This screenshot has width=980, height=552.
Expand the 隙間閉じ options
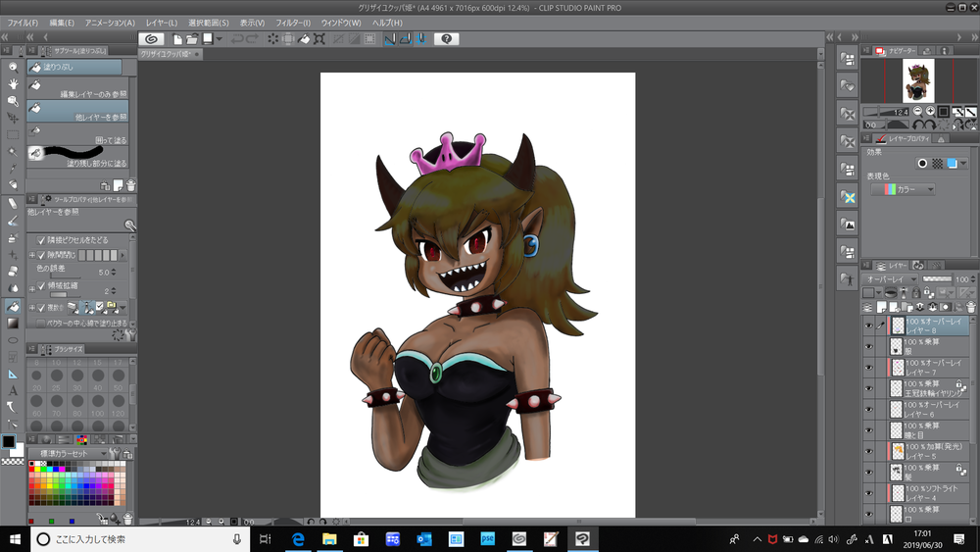[32, 255]
